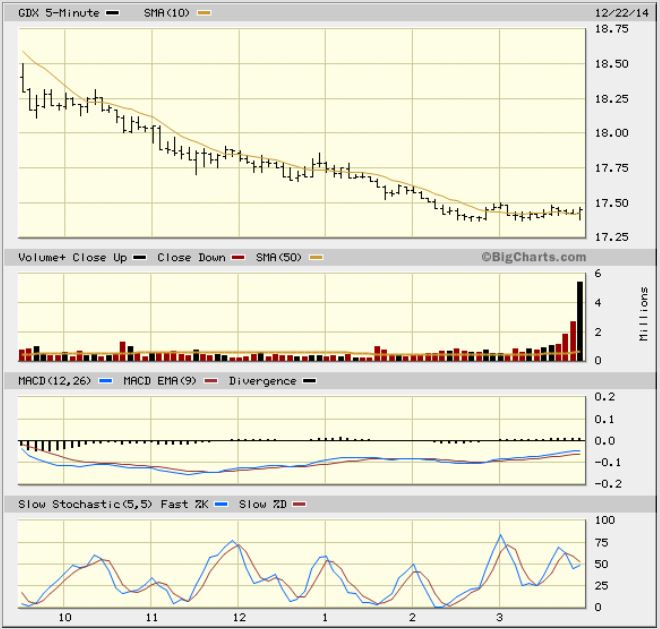Click the 18.25 price axis label
The width and height of the screenshot is (660, 629).
(612, 99)
